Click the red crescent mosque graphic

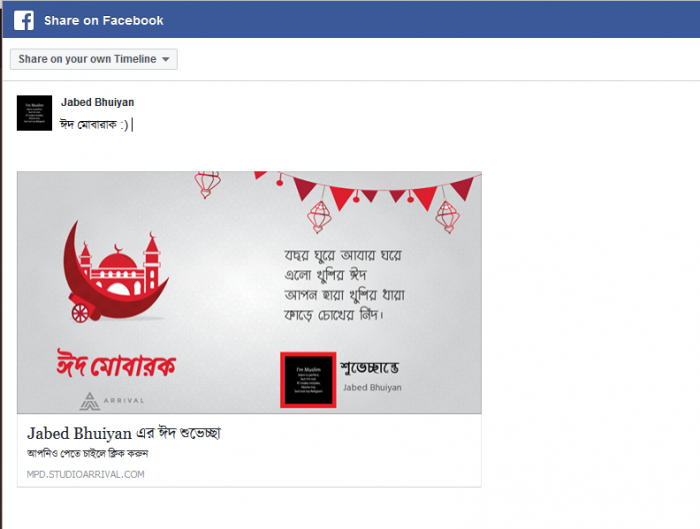[x=116, y=271]
